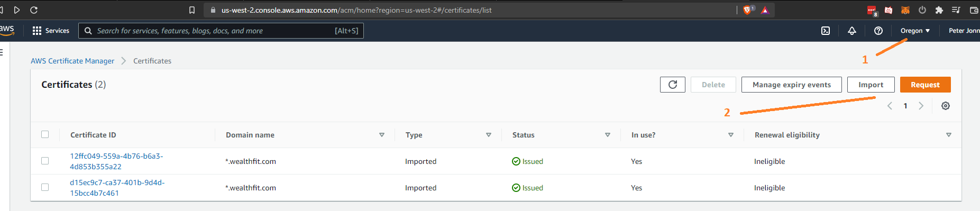The height and width of the screenshot is (211, 980).
Task: Click the Issued status text for d15ec9c7
Action: [533, 188]
